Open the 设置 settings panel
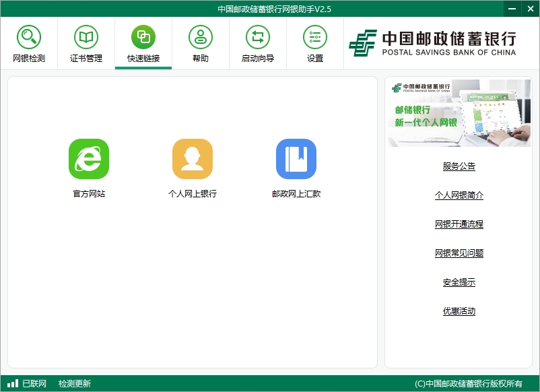 314,42
